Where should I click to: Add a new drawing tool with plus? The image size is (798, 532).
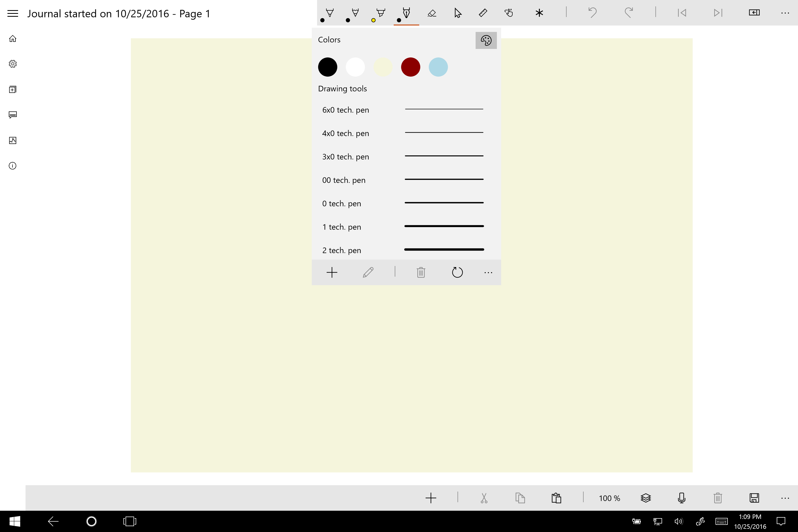[x=331, y=272]
